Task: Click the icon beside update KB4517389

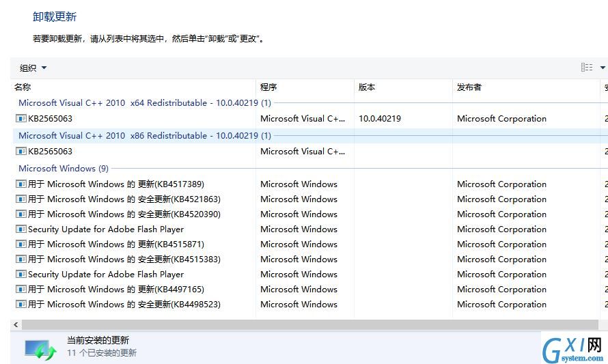Action: [21, 184]
